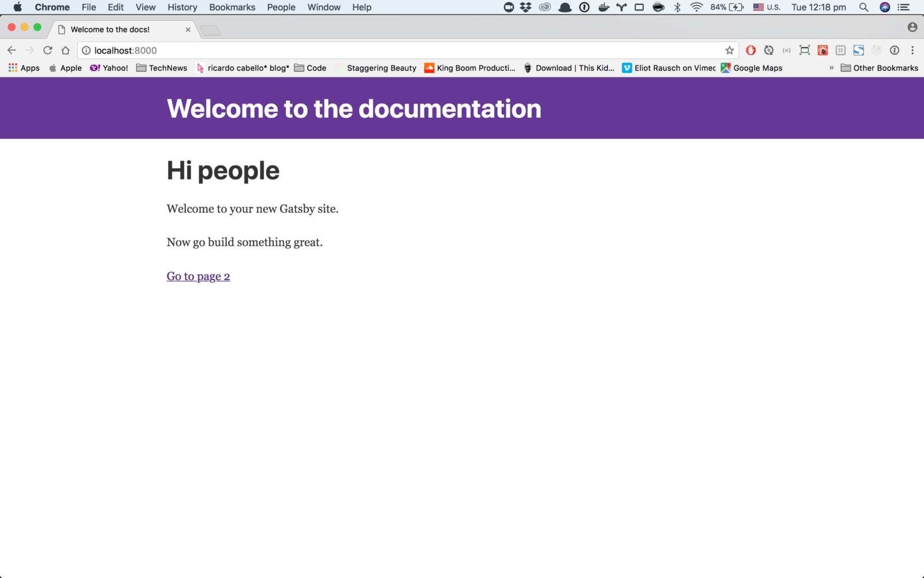Show hidden bookmarks via the chevron
The width and height of the screenshot is (924, 578).
click(831, 68)
